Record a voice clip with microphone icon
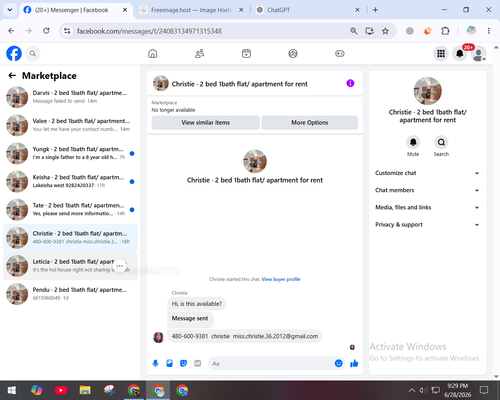This screenshot has height=400, width=500. [x=155, y=363]
